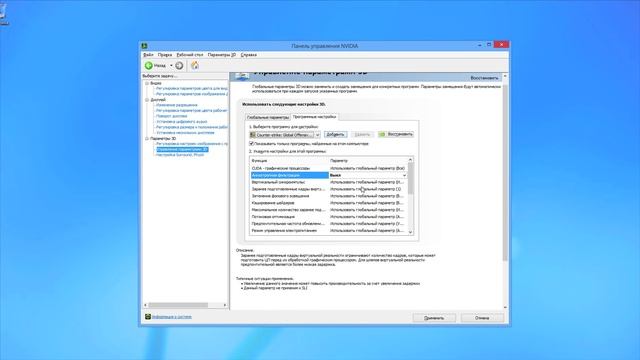Click the Восстановить link in the page header
Image resolution: width=640 pixels, height=360 pixels.
click(484, 78)
